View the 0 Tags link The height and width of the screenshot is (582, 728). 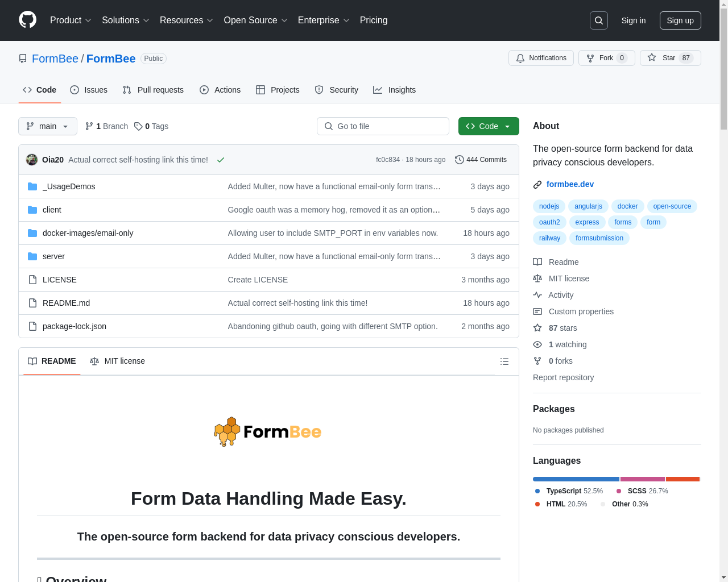pos(151,126)
